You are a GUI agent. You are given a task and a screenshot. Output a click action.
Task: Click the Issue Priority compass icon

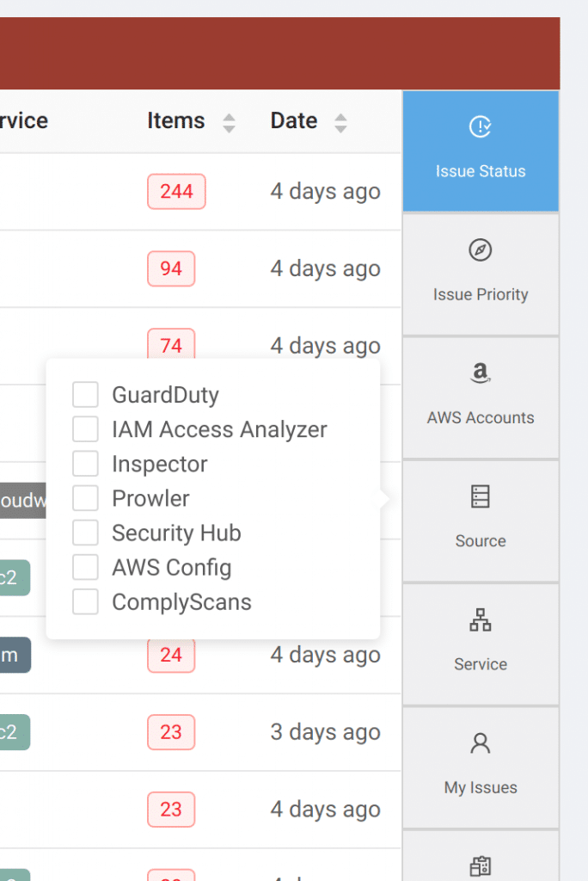pos(481,250)
